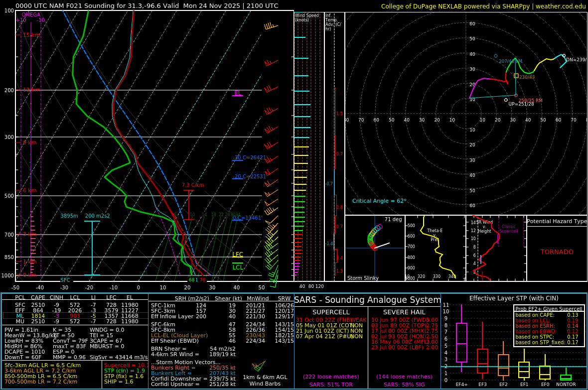Click the (222 loose matches) text

pos(331,377)
